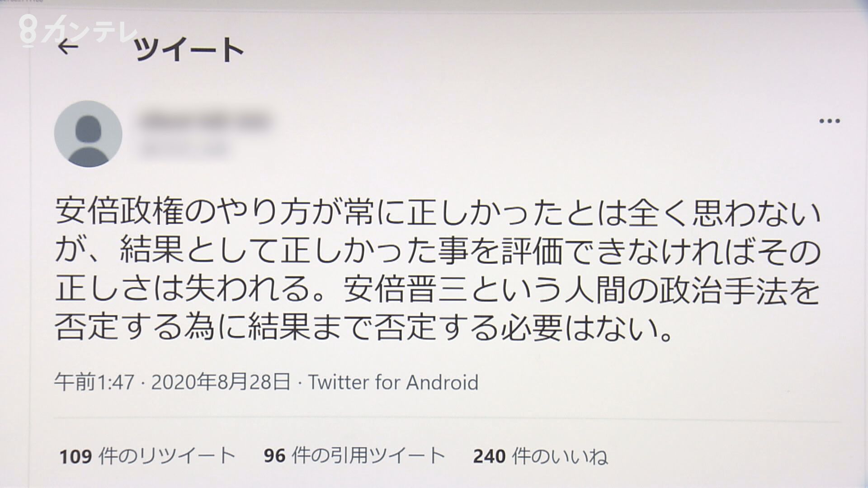Click the ツイート header title
The height and width of the screenshot is (488, 868).
[x=189, y=49]
